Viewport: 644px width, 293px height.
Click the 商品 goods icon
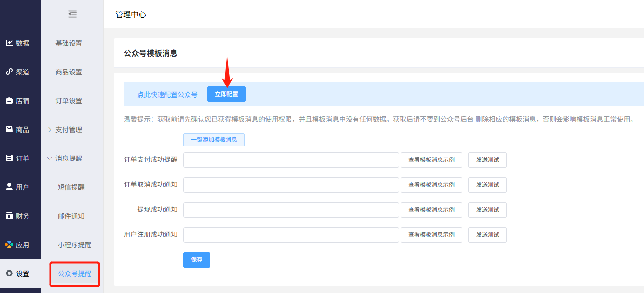[x=9, y=129]
